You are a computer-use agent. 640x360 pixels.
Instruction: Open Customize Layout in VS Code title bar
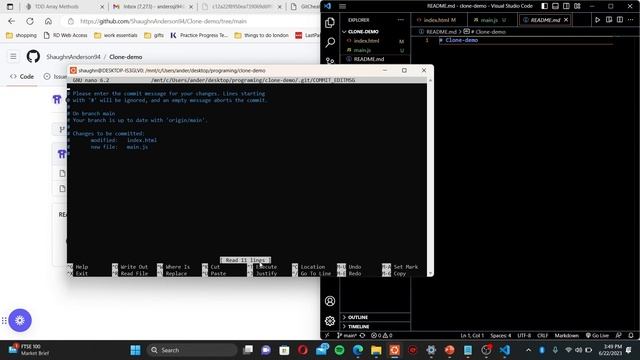click(x=577, y=6)
